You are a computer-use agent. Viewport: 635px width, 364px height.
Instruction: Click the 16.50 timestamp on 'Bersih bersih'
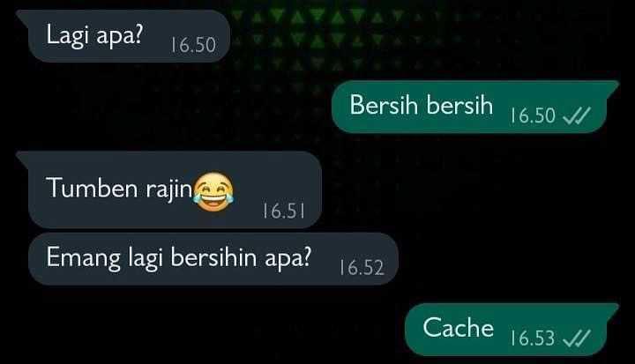point(533,115)
